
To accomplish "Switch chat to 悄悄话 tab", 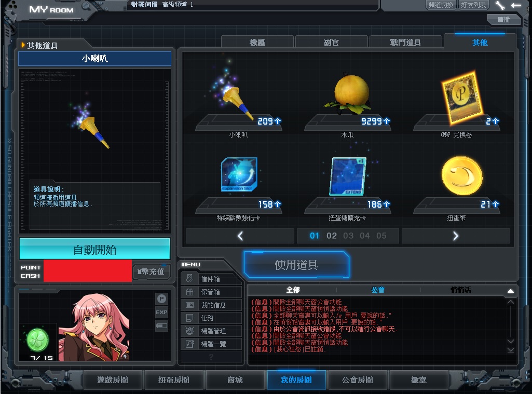I will click(x=460, y=290).
